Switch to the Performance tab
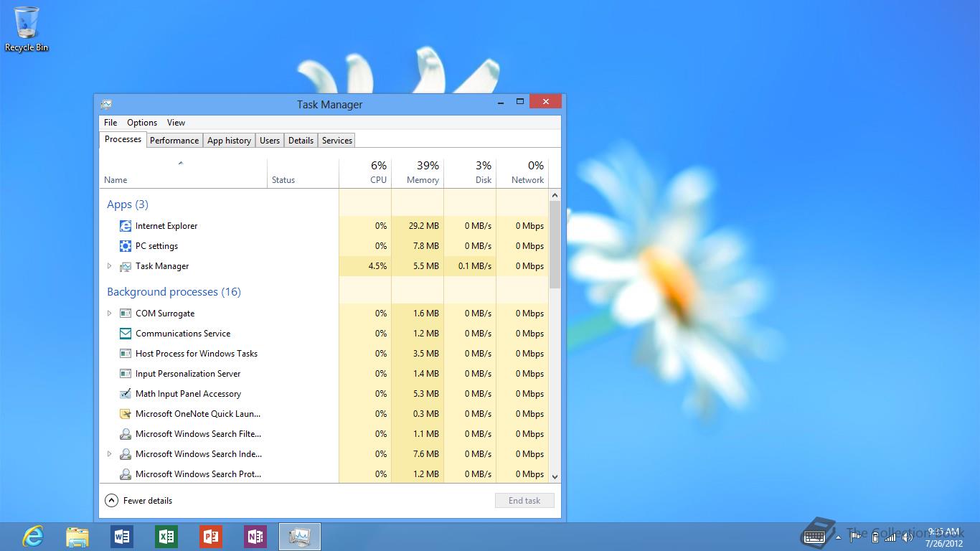Image resolution: width=980 pixels, height=551 pixels. tap(174, 141)
